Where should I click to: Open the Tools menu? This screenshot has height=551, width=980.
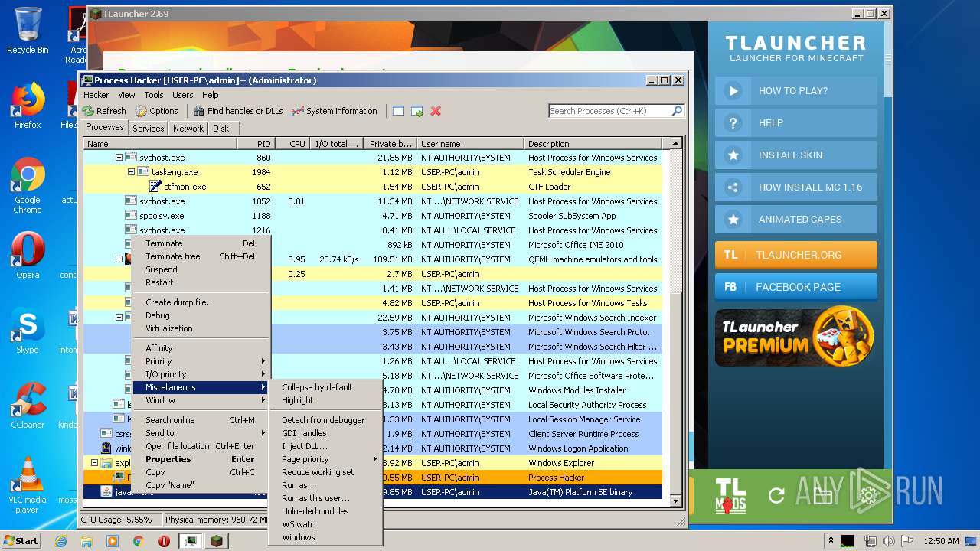[x=154, y=95]
